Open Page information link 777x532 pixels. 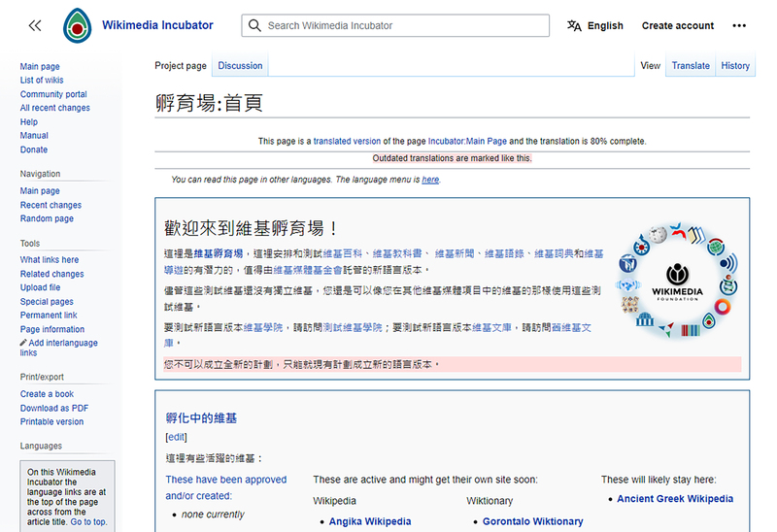(x=52, y=329)
